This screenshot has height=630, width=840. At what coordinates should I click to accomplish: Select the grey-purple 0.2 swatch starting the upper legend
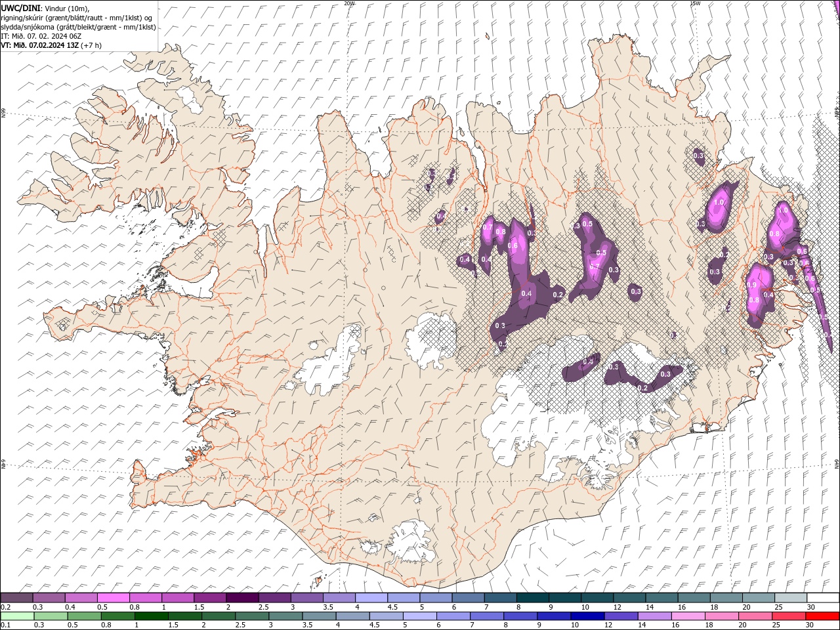[16, 598]
